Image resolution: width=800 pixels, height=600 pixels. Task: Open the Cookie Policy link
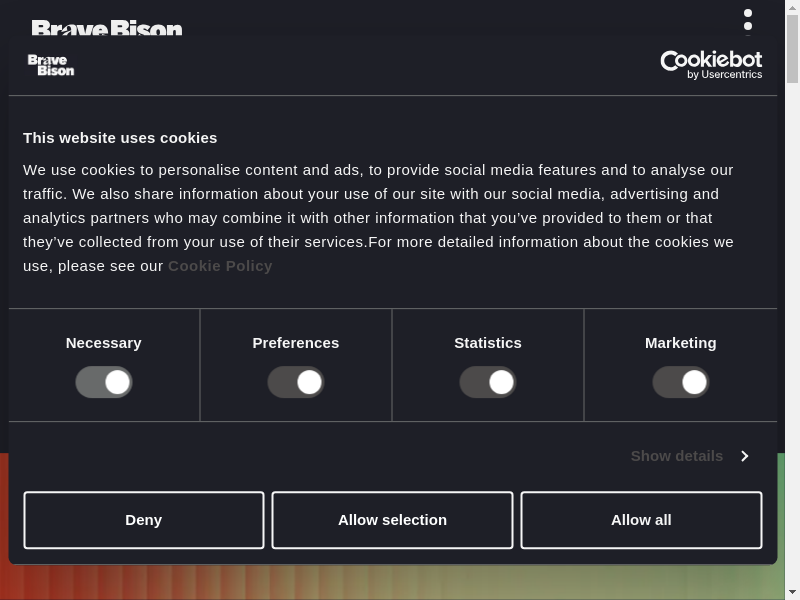click(220, 266)
